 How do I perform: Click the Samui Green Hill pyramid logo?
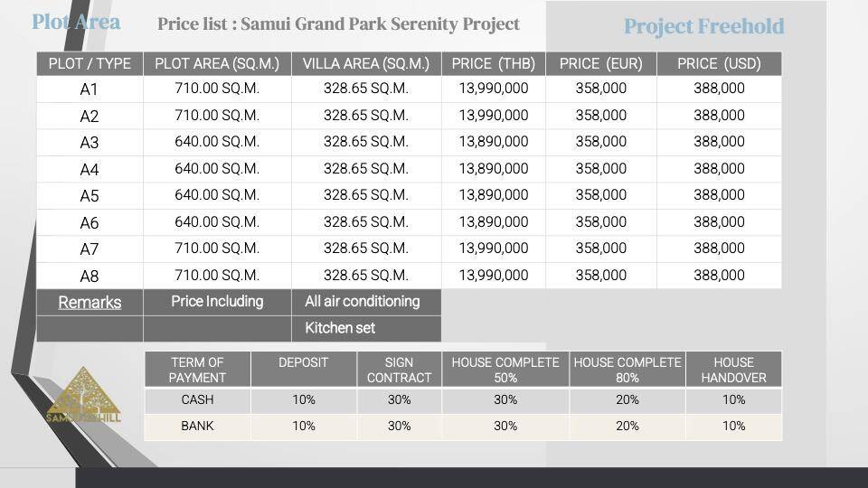click(83, 396)
